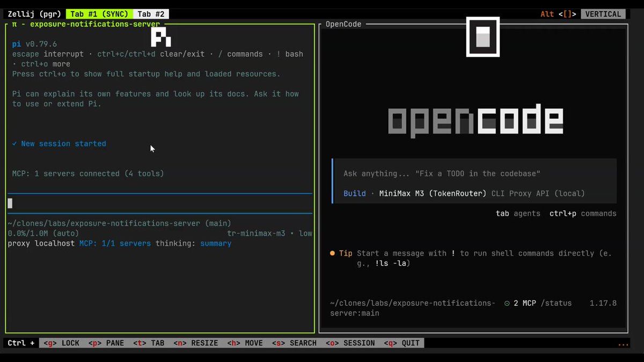Click the tr-minimax-m3 • low model label
Screen dimensions: 644x362
tap(269, 233)
